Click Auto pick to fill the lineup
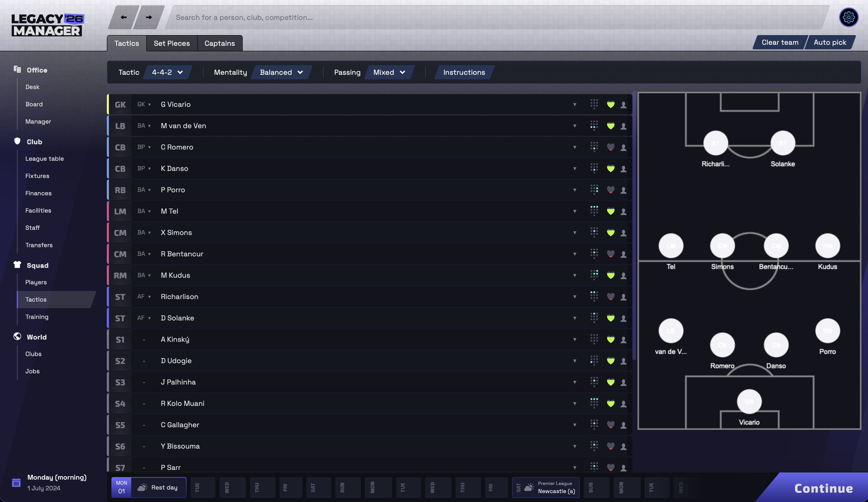This screenshot has height=502, width=868. 830,42
